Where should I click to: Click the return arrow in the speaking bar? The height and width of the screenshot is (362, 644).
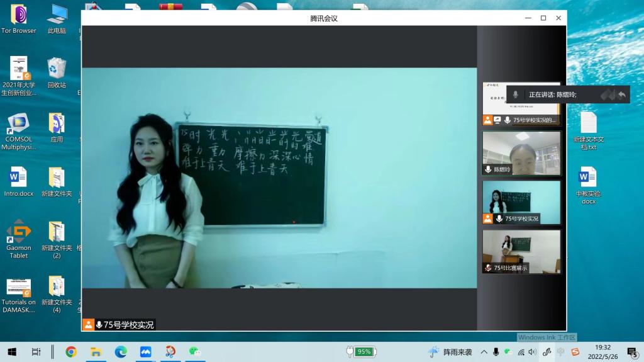pos(621,94)
